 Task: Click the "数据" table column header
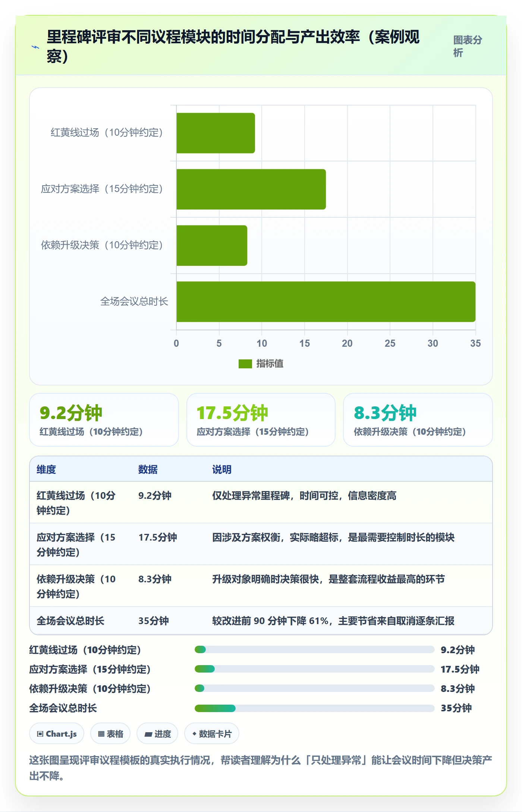click(148, 469)
